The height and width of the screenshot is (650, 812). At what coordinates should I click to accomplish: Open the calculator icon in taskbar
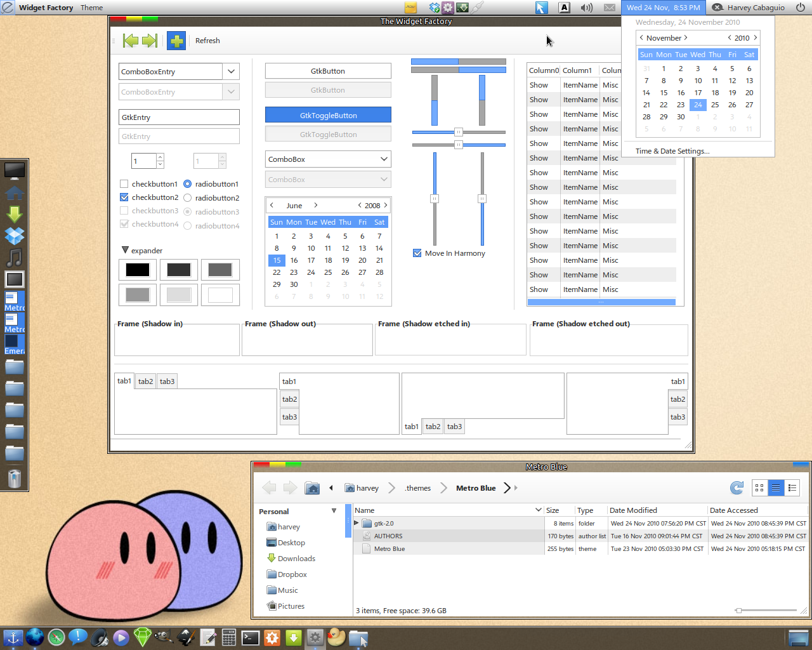pos(229,637)
